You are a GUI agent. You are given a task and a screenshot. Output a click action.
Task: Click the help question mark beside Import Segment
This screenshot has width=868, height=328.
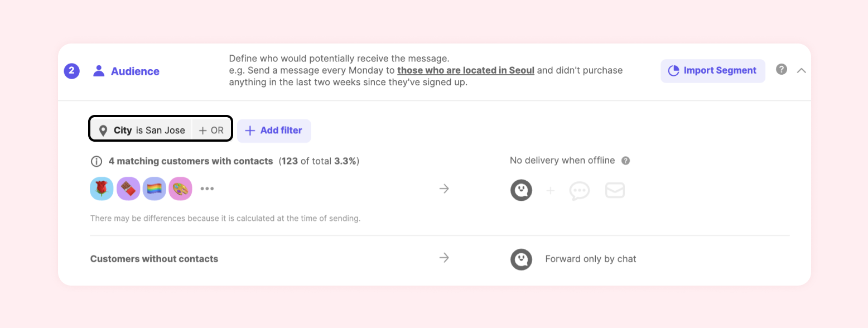tap(782, 70)
